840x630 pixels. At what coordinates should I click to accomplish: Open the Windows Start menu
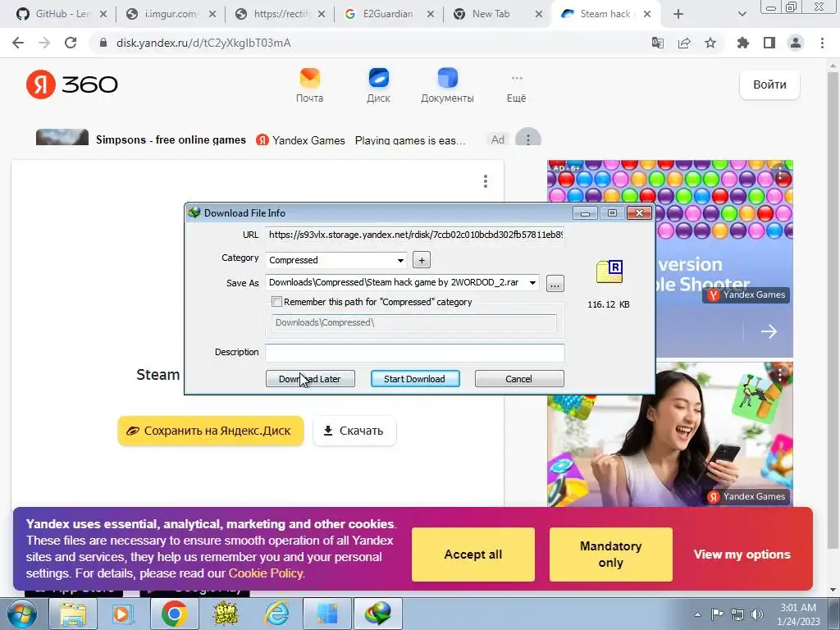click(x=22, y=614)
